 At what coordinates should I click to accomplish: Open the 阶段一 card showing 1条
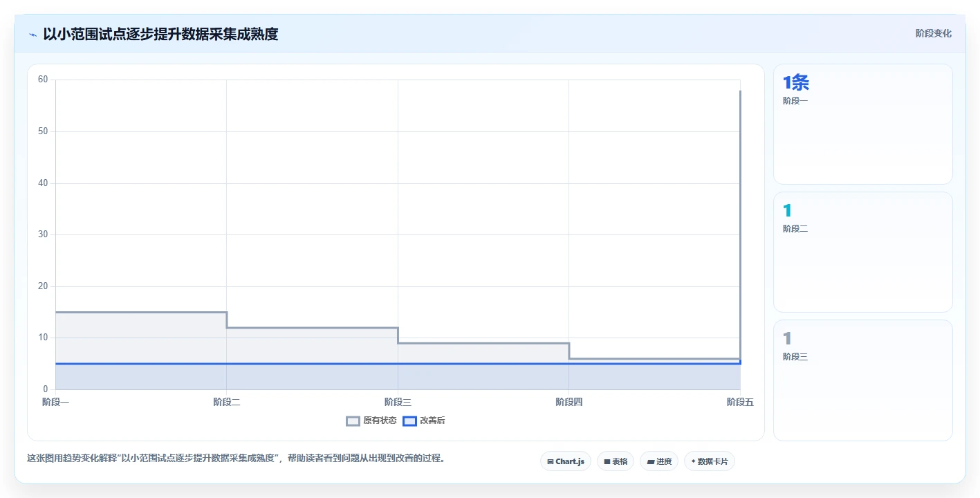pyautogui.click(x=863, y=124)
